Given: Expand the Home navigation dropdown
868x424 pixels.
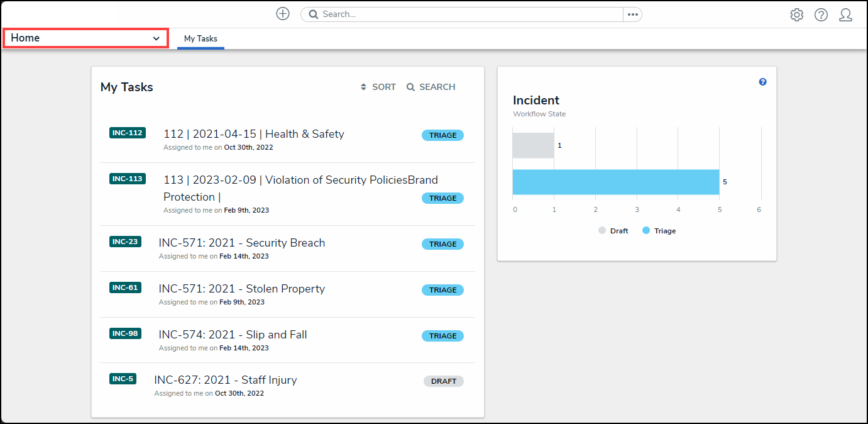Looking at the screenshot, I should coord(85,38).
